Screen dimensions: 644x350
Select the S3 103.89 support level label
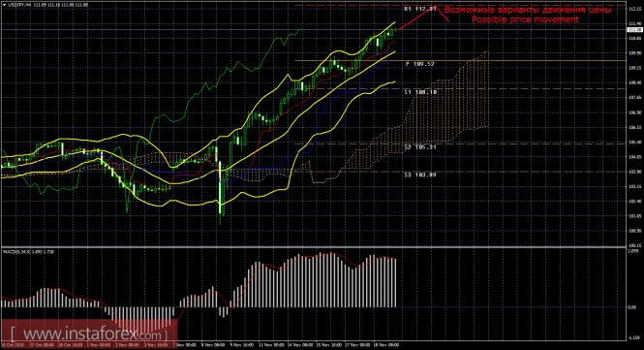[x=420, y=175]
